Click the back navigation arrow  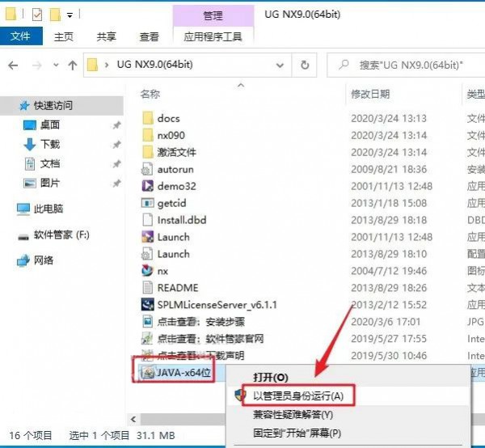click(x=13, y=66)
